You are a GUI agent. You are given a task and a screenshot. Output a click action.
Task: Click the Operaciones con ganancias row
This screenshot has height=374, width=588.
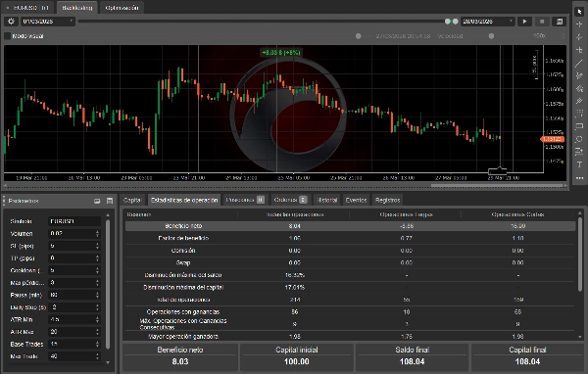click(x=350, y=311)
